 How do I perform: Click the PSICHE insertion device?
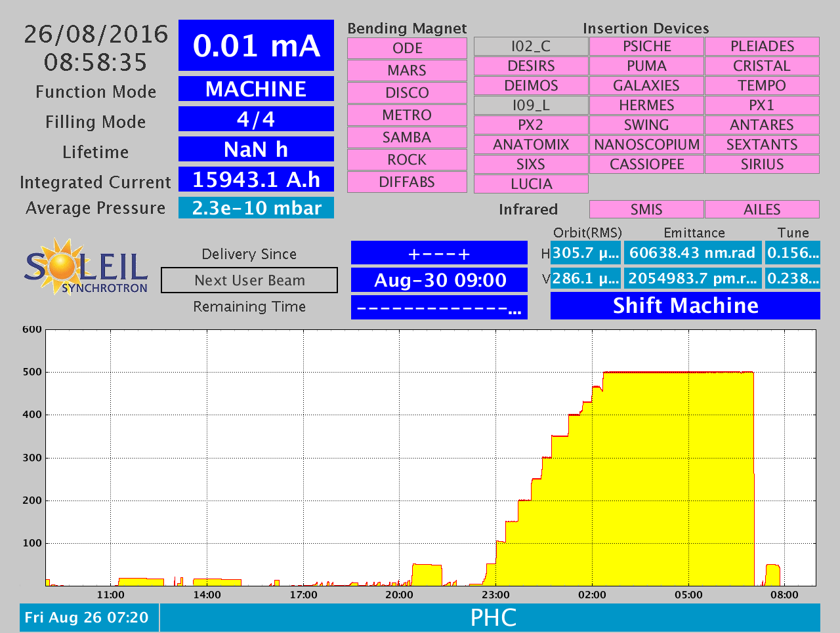[646, 47]
